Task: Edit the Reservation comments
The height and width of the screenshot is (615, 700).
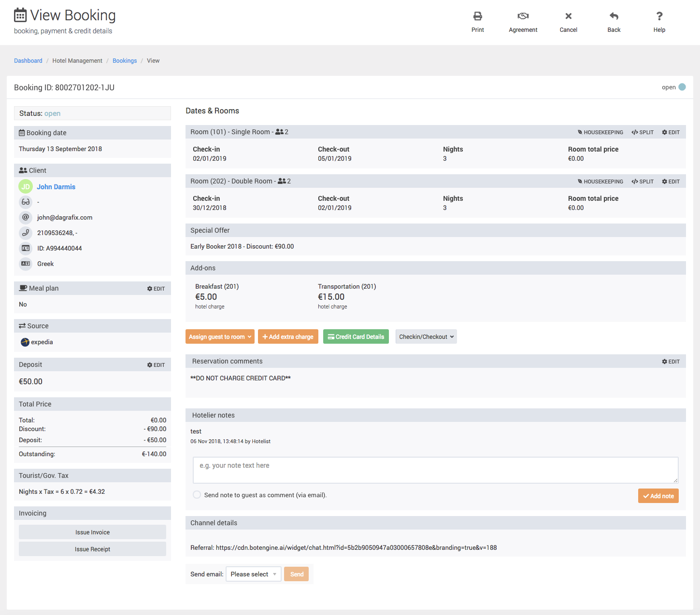Action: tap(671, 362)
